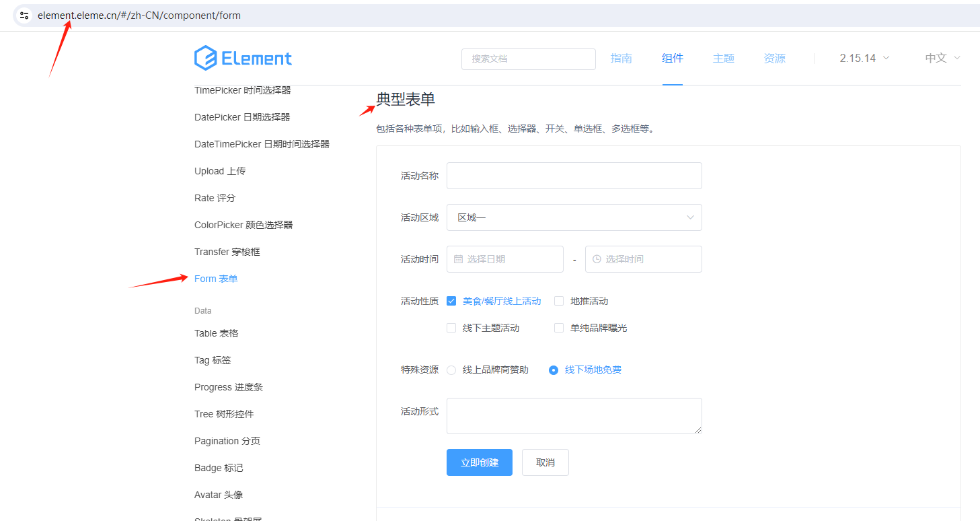Switch to the 指南 nav tab
Image resolution: width=980 pixels, height=521 pixels.
(621, 59)
